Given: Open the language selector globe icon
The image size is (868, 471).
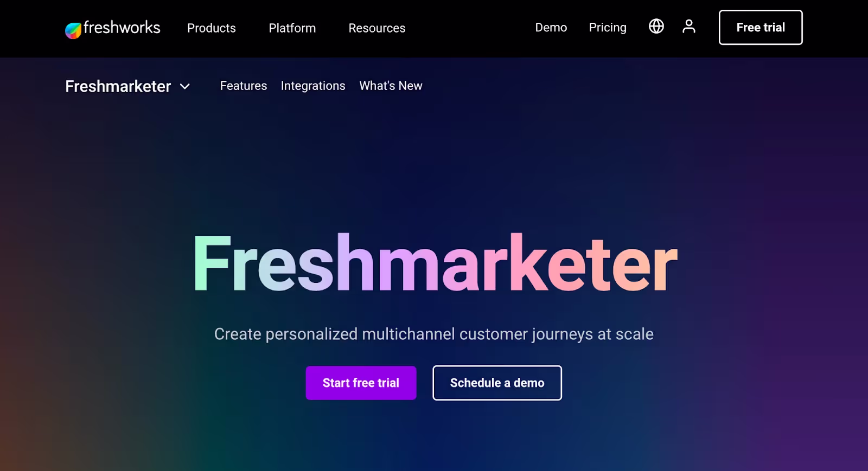Looking at the screenshot, I should click(656, 26).
